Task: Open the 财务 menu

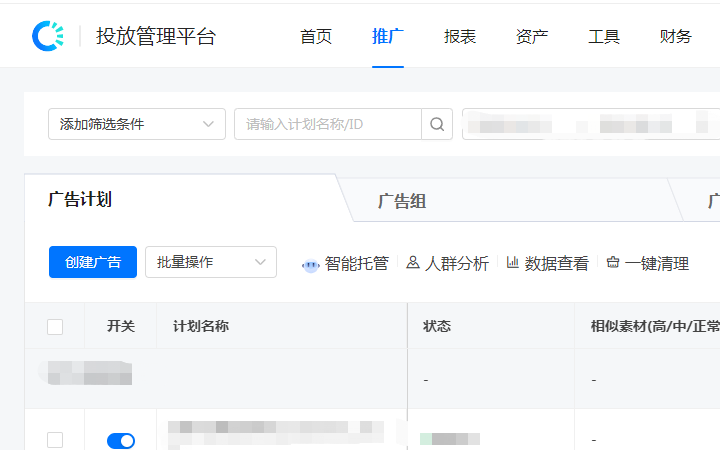Action: 675,36
